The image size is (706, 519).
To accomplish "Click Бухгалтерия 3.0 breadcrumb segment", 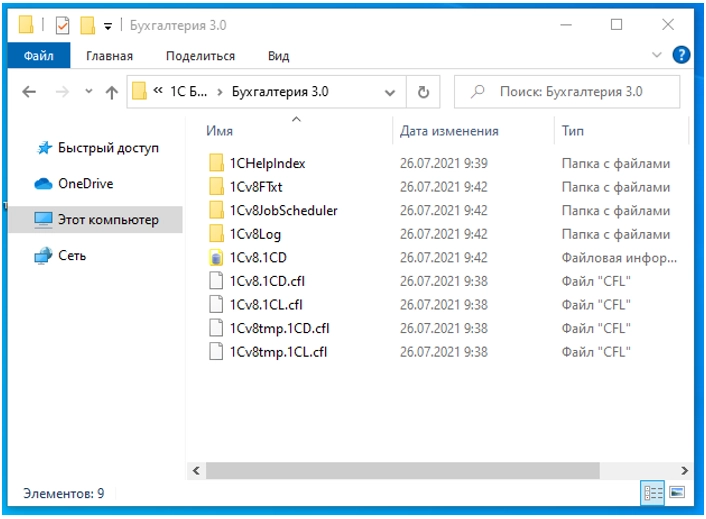I will [x=280, y=92].
